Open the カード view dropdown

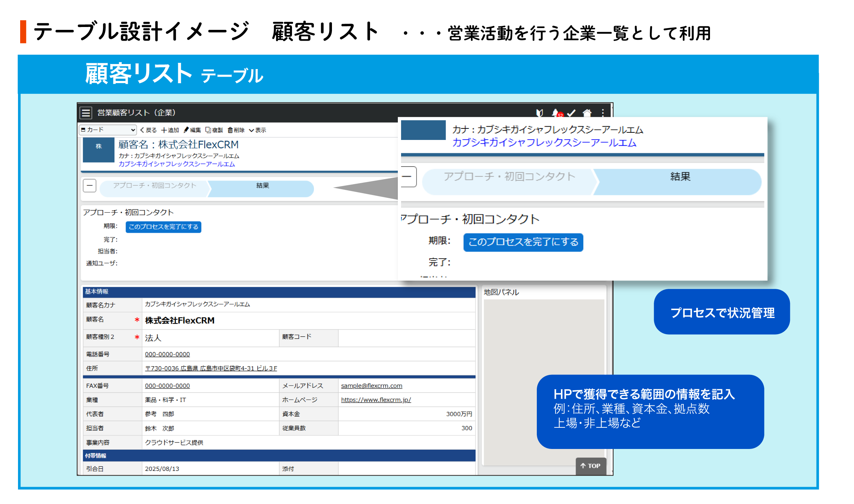[x=108, y=130]
